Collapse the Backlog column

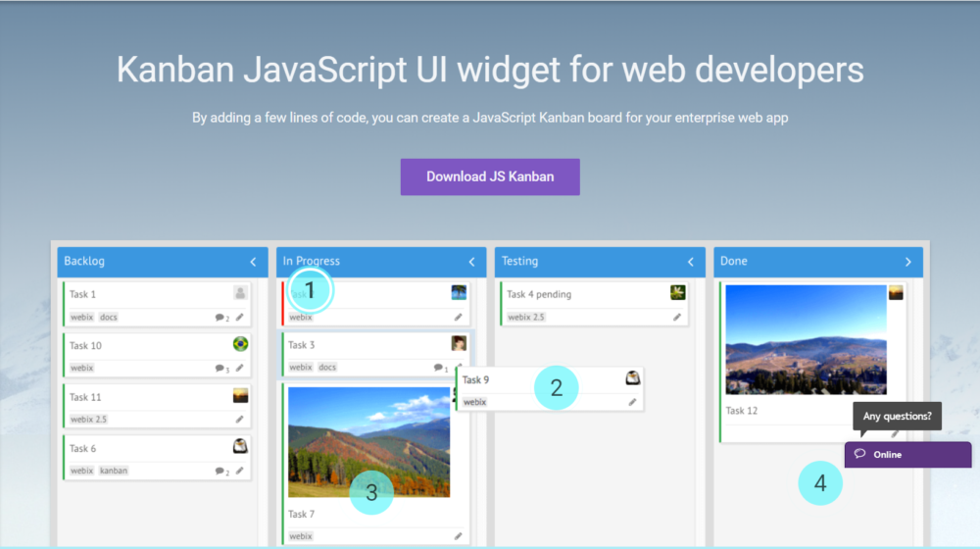pyautogui.click(x=253, y=262)
